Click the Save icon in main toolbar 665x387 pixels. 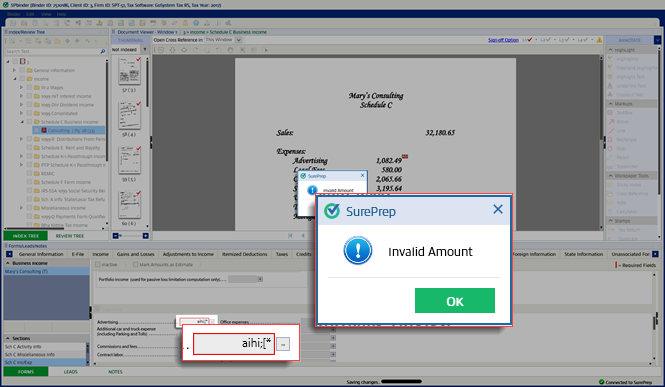pos(13,23)
